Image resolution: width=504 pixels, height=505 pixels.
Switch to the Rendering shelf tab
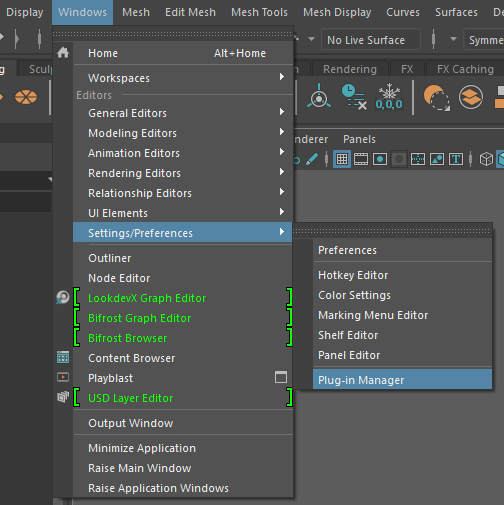[350, 69]
